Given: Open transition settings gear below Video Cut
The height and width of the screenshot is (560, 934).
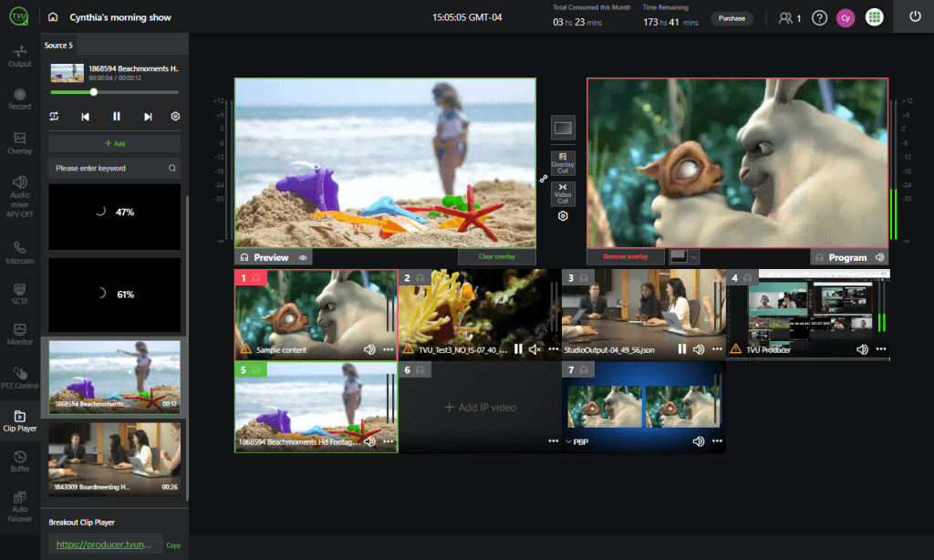Looking at the screenshot, I should pos(563,216).
